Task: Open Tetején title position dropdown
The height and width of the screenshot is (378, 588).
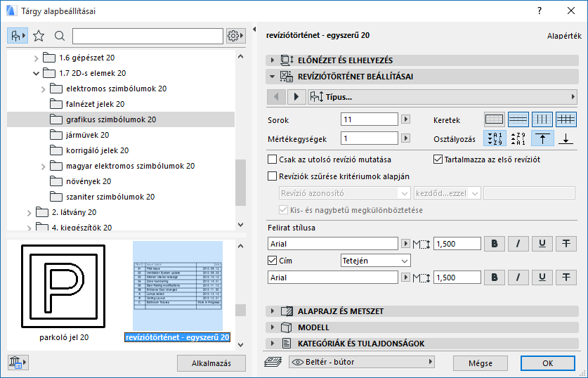Action: (376, 260)
